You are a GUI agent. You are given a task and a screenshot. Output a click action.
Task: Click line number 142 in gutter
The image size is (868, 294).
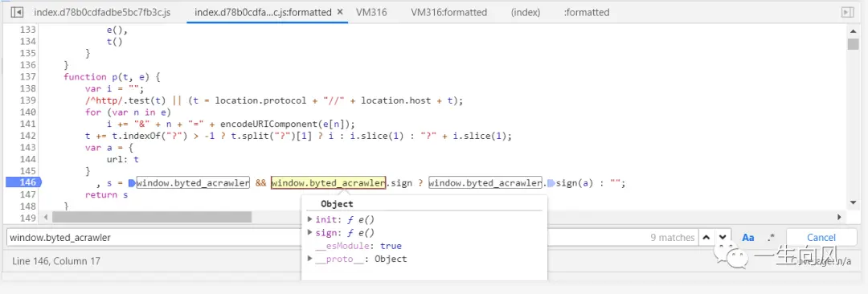[x=27, y=136]
